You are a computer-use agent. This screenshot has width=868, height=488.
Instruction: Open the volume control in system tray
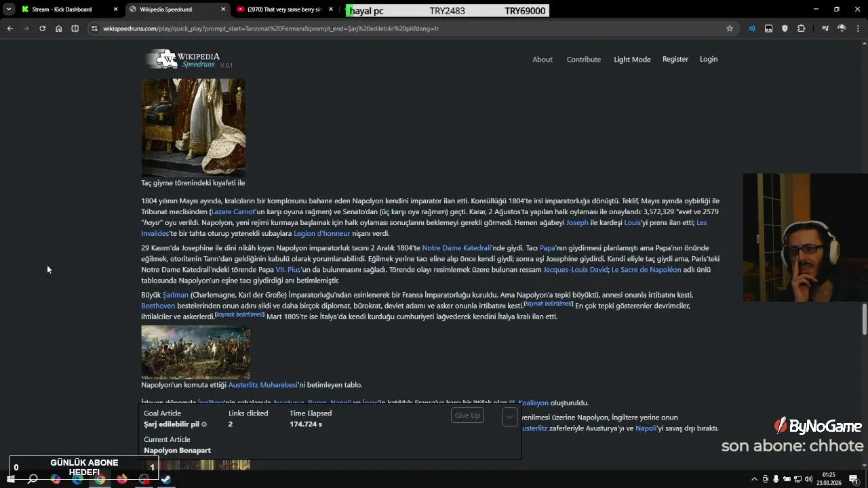(808, 479)
